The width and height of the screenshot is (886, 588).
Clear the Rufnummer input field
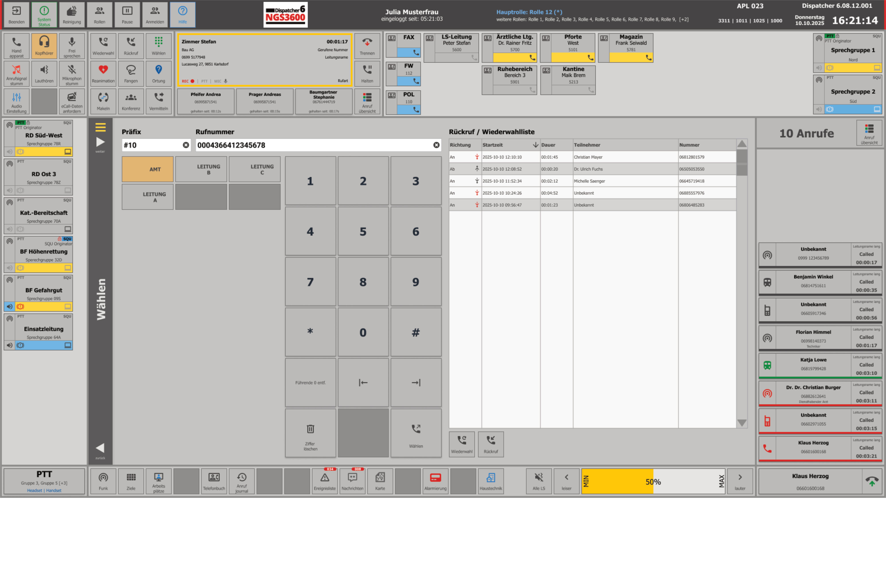tap(436, 145)
